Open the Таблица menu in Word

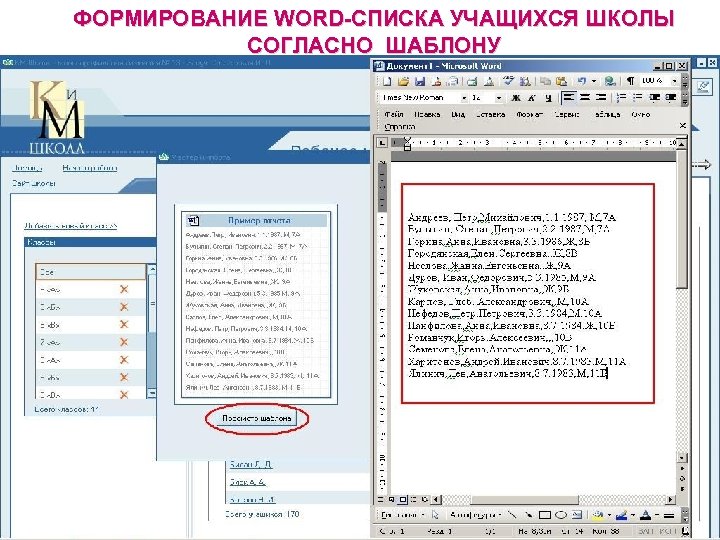(x=607, y=114)
